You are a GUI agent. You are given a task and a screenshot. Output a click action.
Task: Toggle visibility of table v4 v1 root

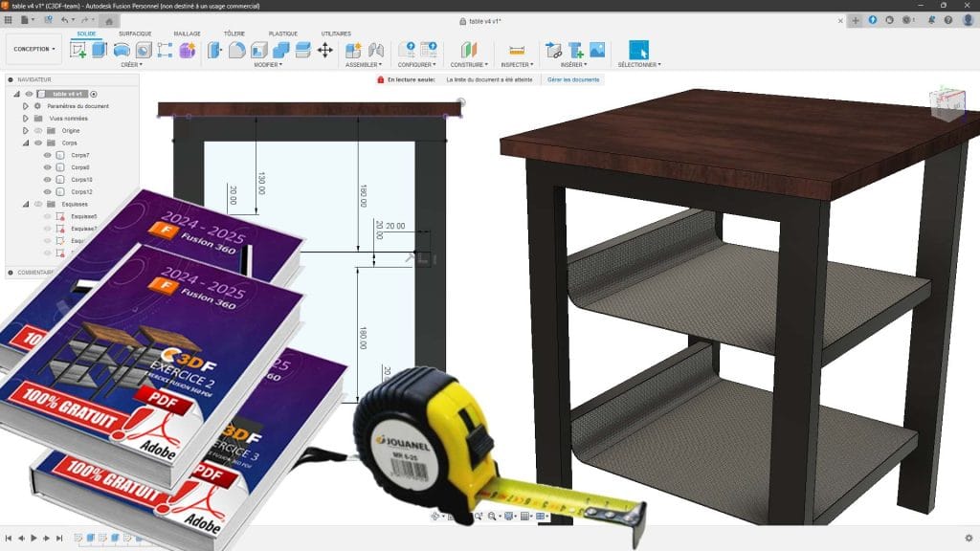[x=29, y=95]
